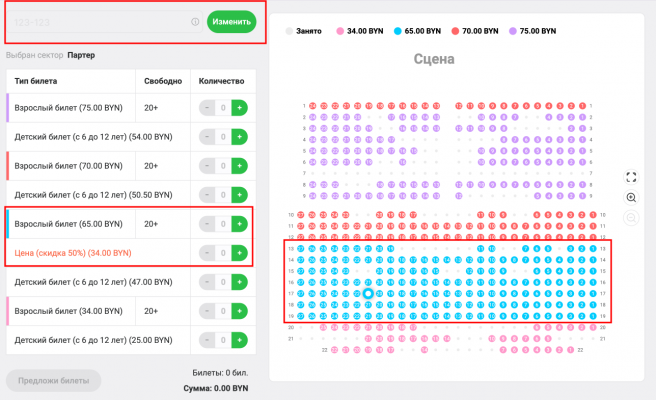
Task: Add one adult ticket for 75.00 BYN
Action: pyautogui.click(x=239, y=108)
